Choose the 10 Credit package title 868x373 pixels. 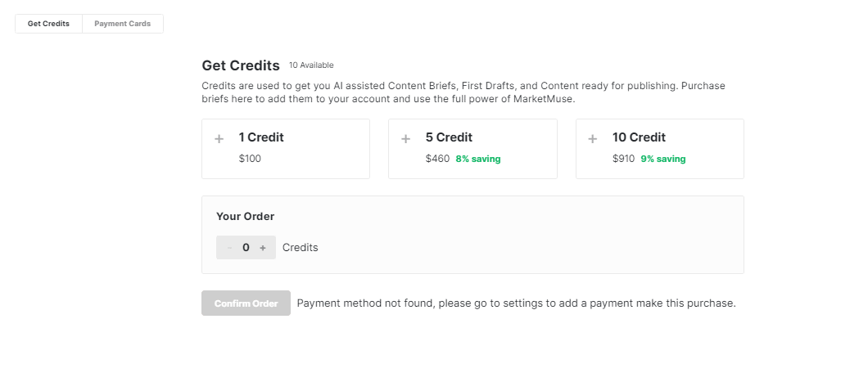click(639, 137)
